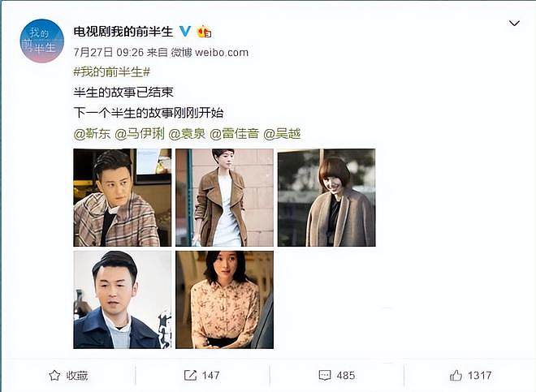This screenshot has width=536, height=392.
Task: Click the star favorite icon
Action: point(54,375)
